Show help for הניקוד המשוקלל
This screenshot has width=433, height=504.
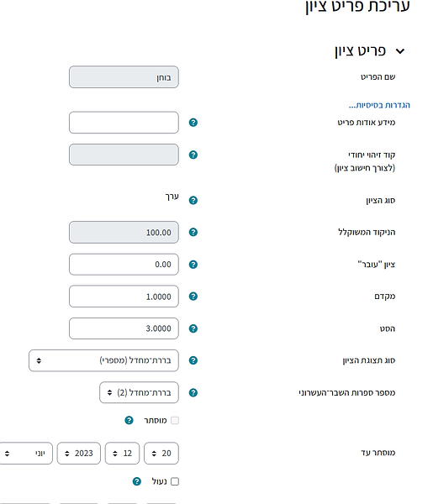coord(193,232)
